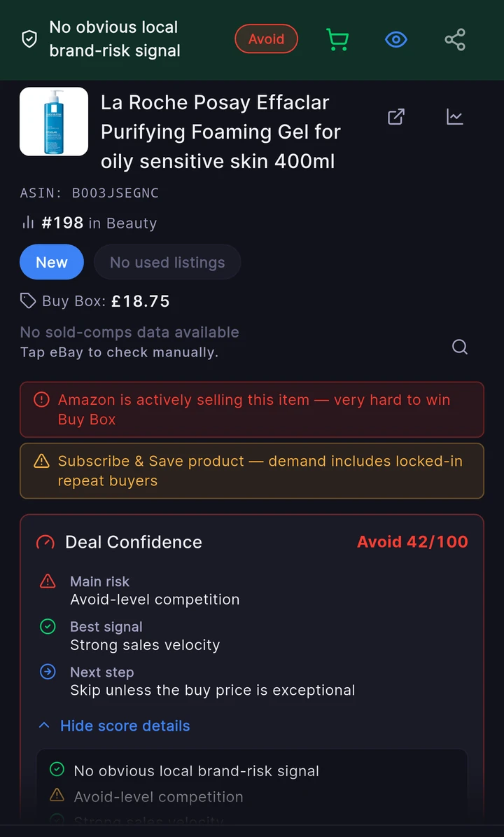The height and width of the screenshot is (837, 504).
Task: View the price history chart icon
Action: click(x=455, y=116)
